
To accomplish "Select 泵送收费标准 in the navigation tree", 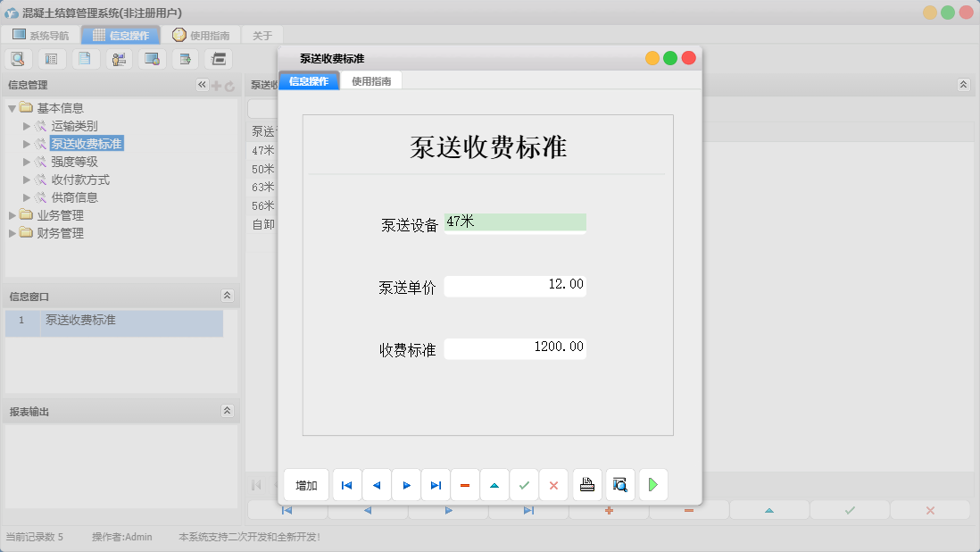I will [x=87, y=143].
